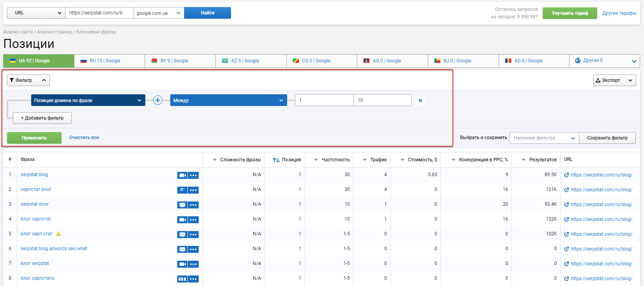Click comment-bubble icon in serpstat блог row
Viewport: 644px width, 286px height.
coord(182,205)
